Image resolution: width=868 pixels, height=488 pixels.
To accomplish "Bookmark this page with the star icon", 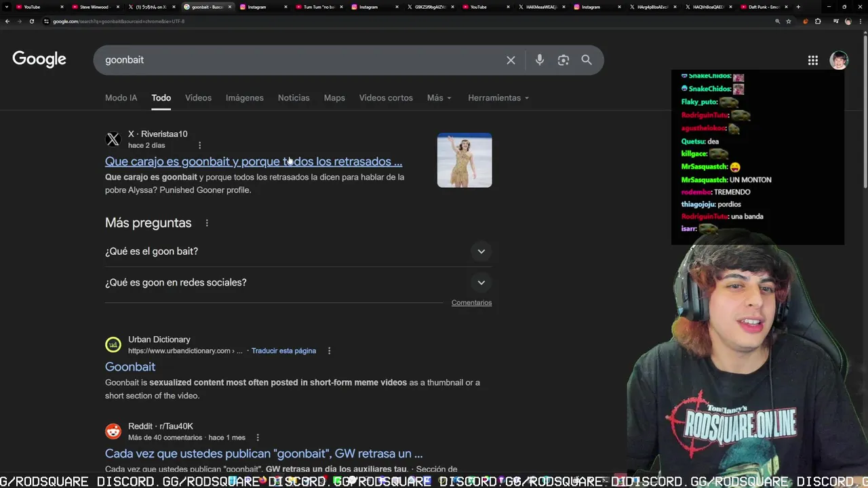I will tap(789, 21).
